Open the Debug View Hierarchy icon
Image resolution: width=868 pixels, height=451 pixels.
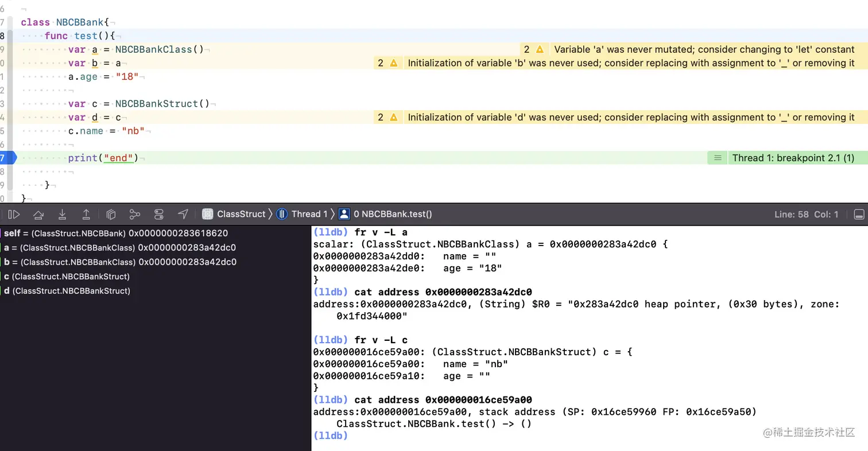[111, 214]
